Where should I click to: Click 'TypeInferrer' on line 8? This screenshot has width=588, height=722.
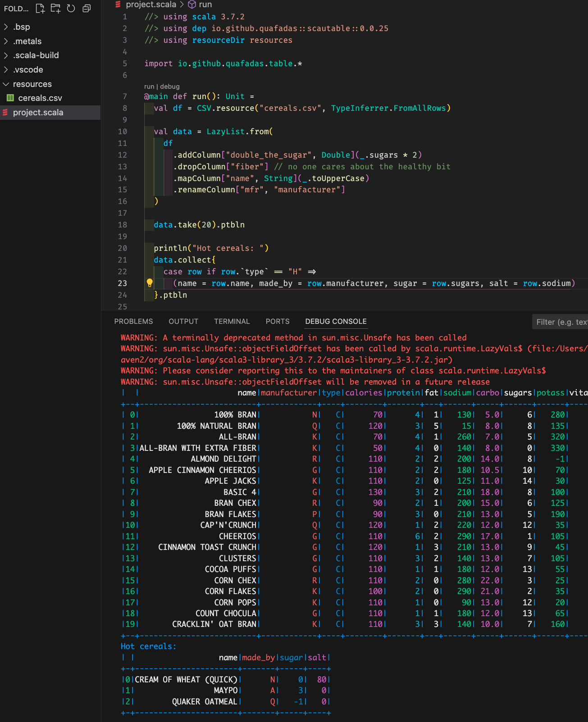pos(360,108)
